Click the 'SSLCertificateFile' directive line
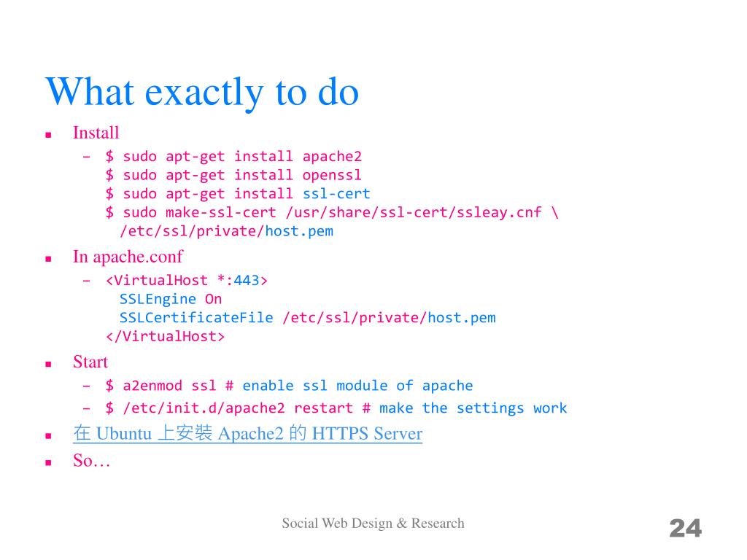747x560 pixels. click(x=308, y=318)
